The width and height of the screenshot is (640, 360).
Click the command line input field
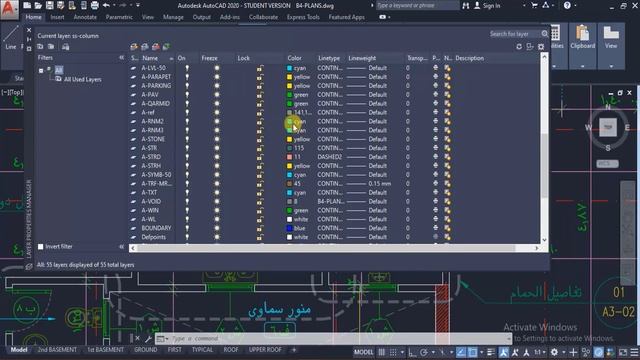[338, 338]
